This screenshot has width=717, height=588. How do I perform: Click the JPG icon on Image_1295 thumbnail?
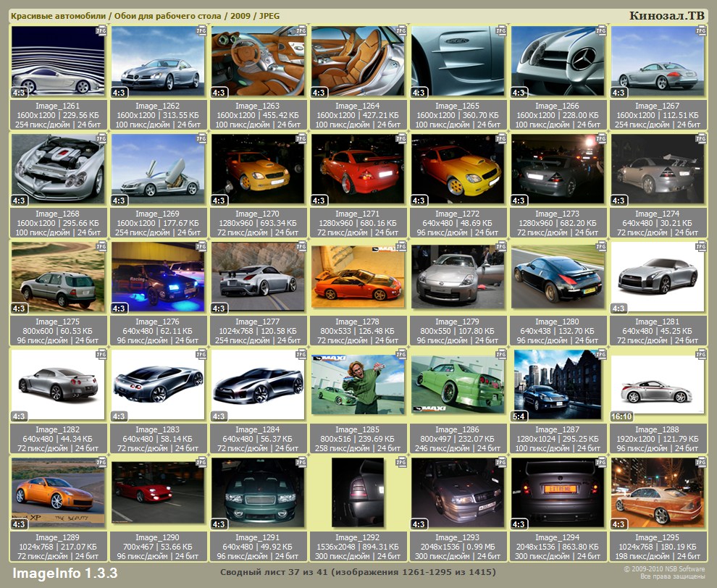pos(700,462)
